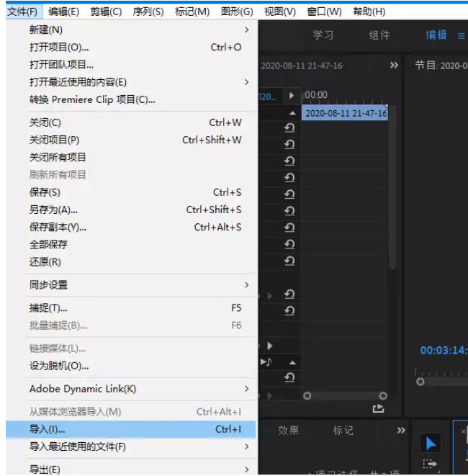The image size is (468, 476).
Task: Click the export frame icon below the timeline
Action: (378, 408)
